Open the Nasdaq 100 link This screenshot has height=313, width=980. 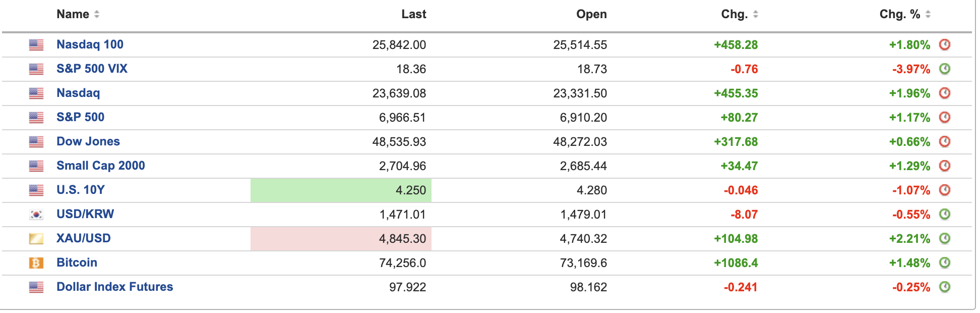click(x=90, y=44)
